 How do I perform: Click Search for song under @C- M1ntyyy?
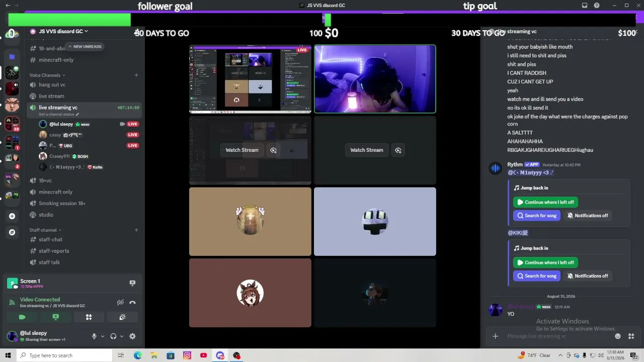coord(537,216)
